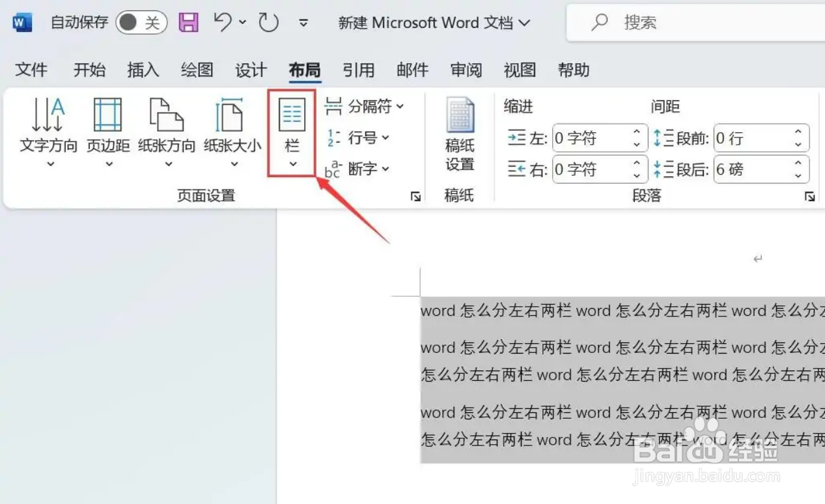Open the 断字 hyphenation options
This screenshot has width=825, height=504.
tap(361, 169)
